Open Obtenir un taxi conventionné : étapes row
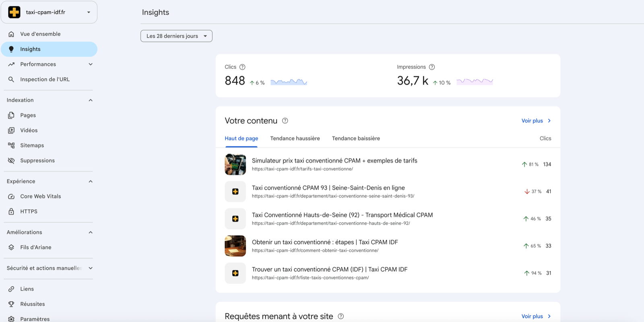This screenshot has height=322, width=644. (x=388, y=246)
